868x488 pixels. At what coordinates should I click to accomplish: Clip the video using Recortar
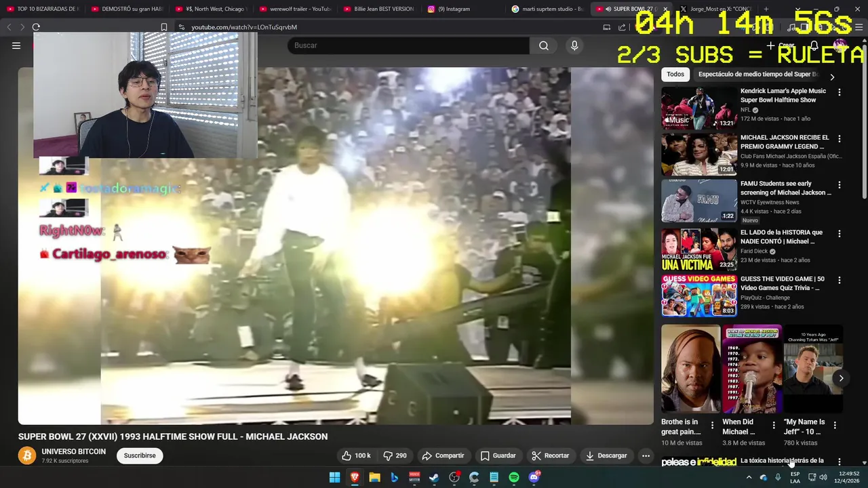550,455
